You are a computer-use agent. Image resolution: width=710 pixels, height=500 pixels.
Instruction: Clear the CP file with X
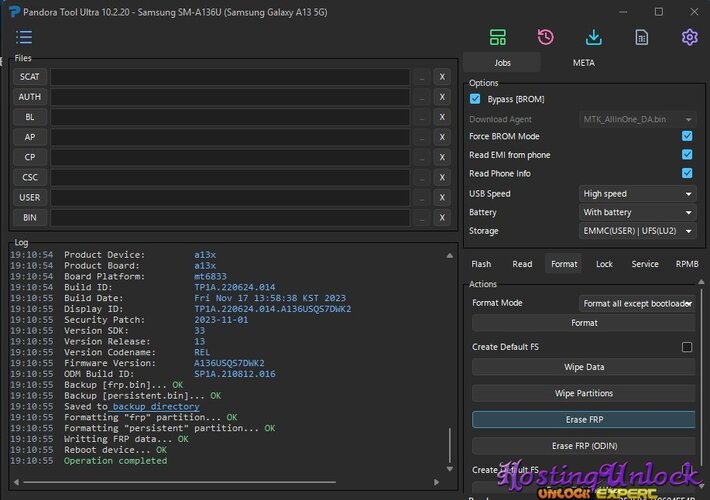442,157
